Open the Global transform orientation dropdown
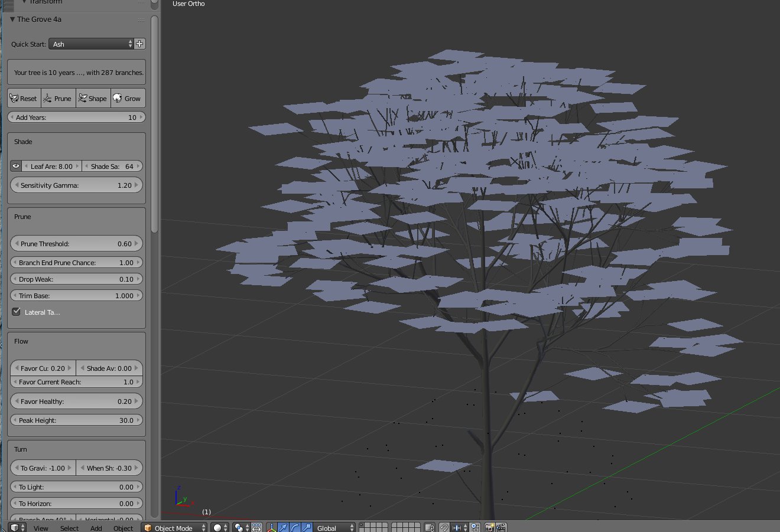 point(334,528)
